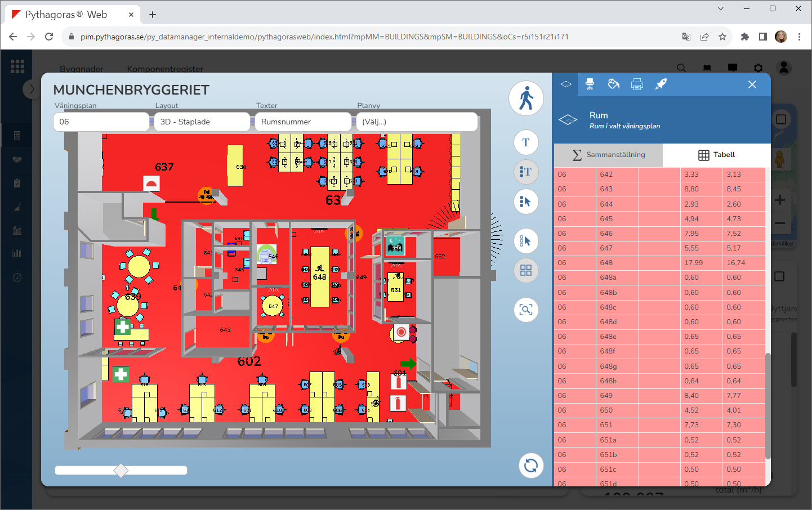Toggle the hollow-dots cursor selection button
812x510 pixels.
526,241
